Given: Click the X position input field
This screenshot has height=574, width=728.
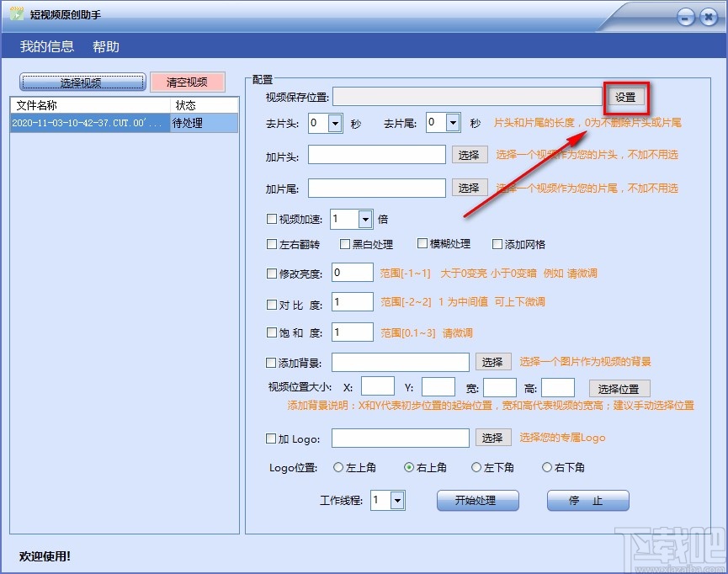Looking at the screenshot, I should 378,386.
